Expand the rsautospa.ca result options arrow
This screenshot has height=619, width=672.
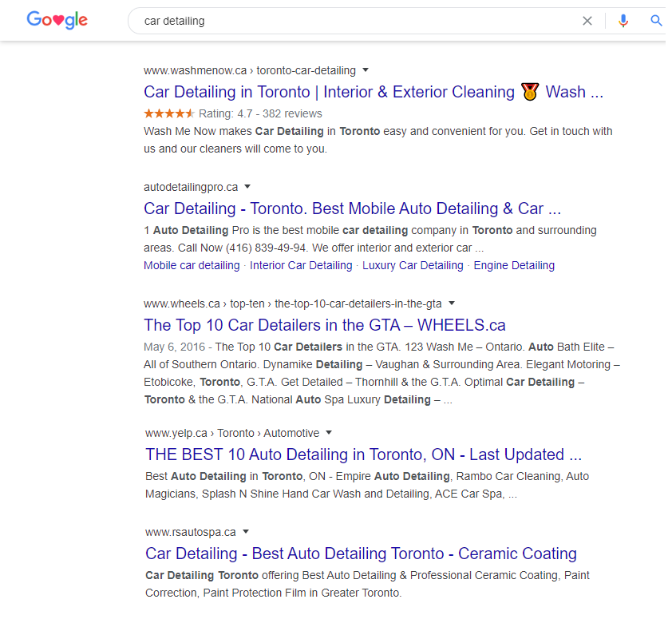tap(246, 531)
